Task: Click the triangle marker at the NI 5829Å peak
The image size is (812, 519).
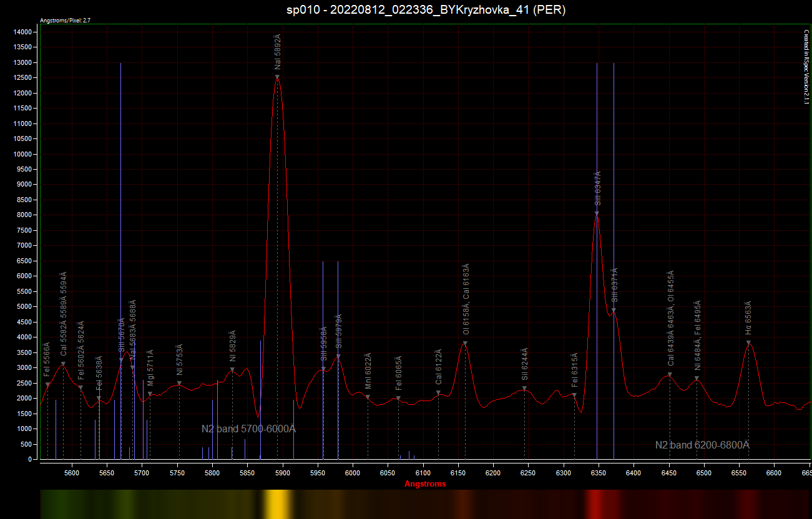Action: 232,369
